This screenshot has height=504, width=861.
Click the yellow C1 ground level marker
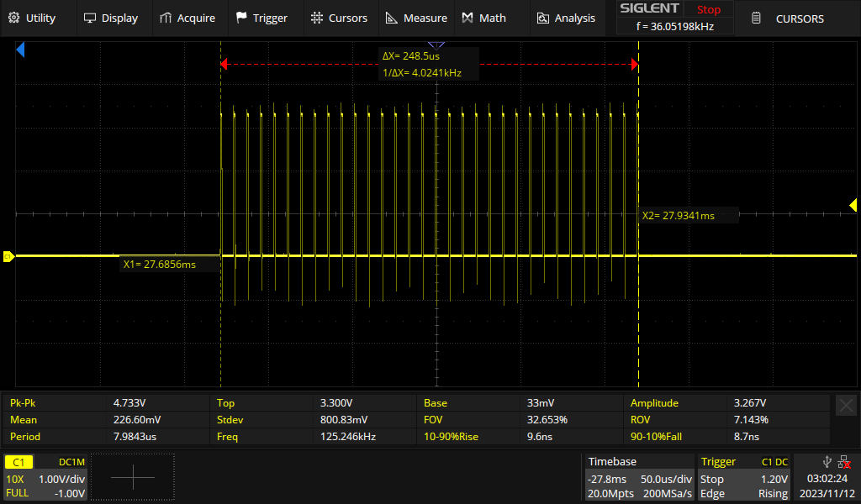[x=8, y=256]
